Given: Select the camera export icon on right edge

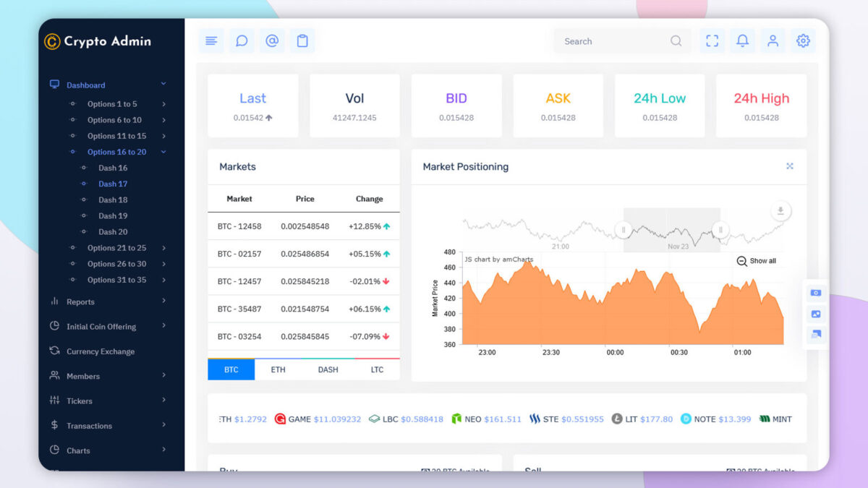Looking at the screenshot, I should (816, 293).
